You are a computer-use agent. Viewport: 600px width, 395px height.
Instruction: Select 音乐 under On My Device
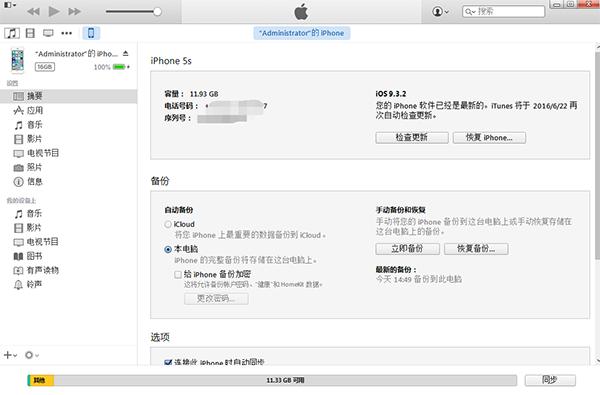(34, 214)
